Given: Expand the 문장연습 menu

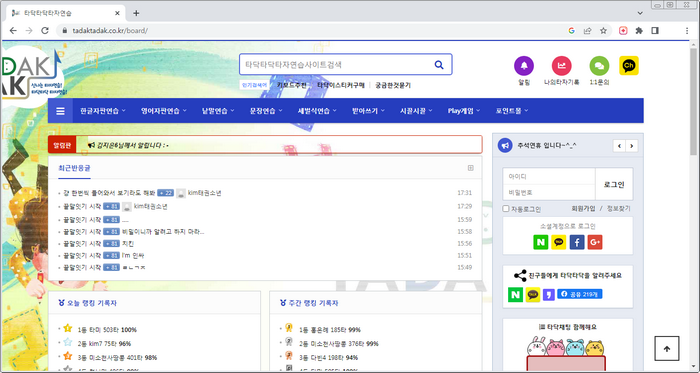Looking at the screenshot, I should [x=266, y=111].
